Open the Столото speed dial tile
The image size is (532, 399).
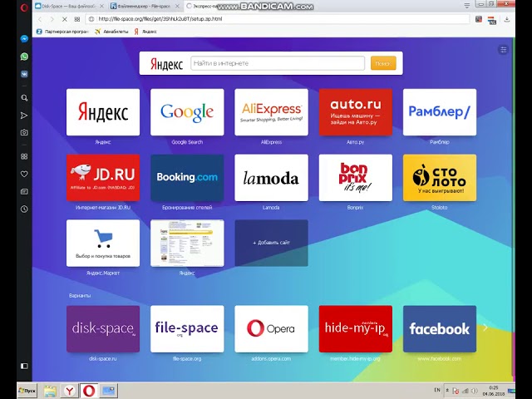[x=440, y=178]
